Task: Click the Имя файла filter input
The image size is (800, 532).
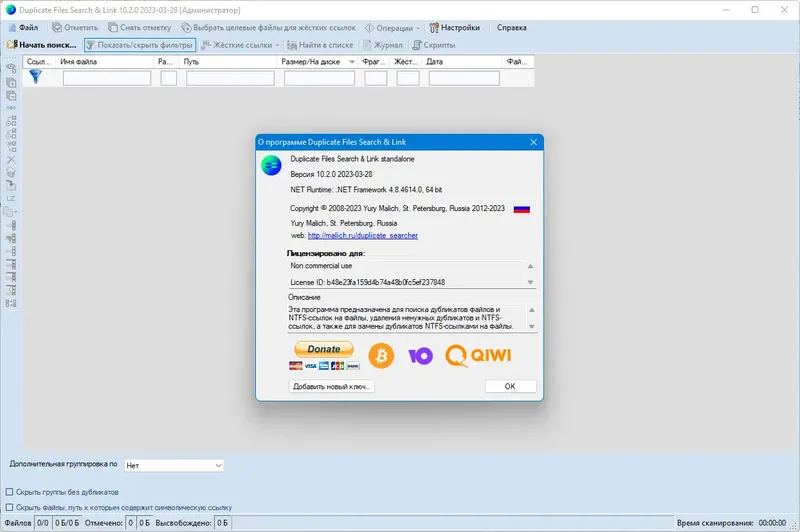Action: coord(107,78)
